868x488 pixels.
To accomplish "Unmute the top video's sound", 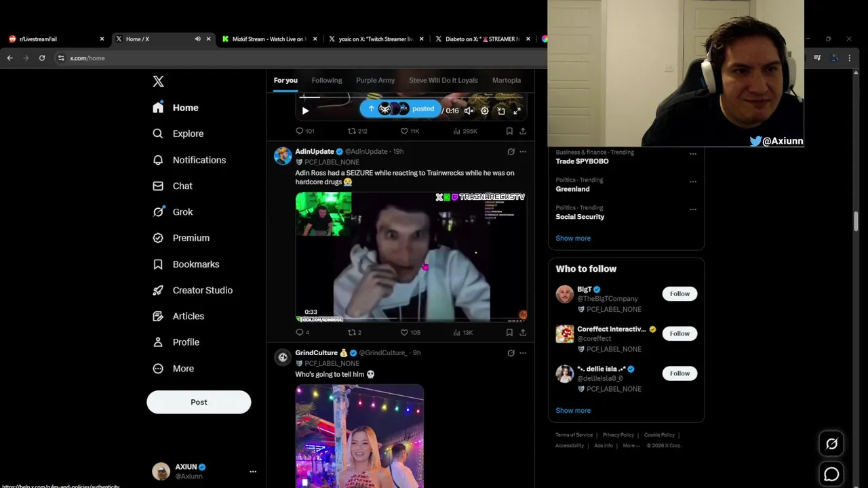I will pos(469,110).
